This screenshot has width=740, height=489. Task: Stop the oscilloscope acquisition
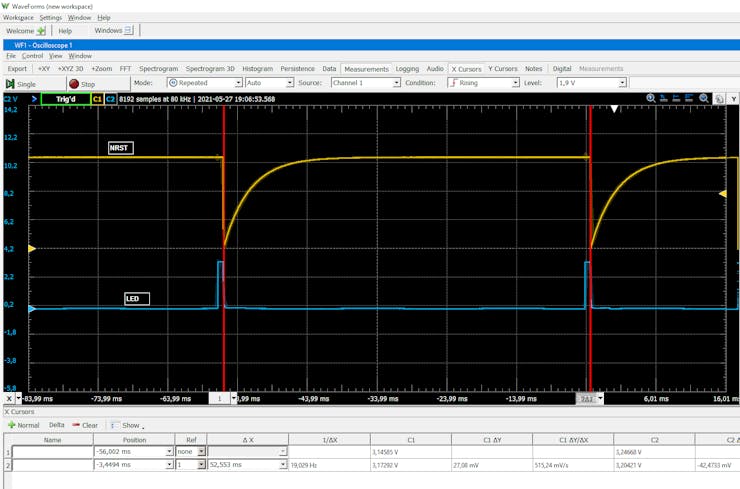(x=81, y=84)
